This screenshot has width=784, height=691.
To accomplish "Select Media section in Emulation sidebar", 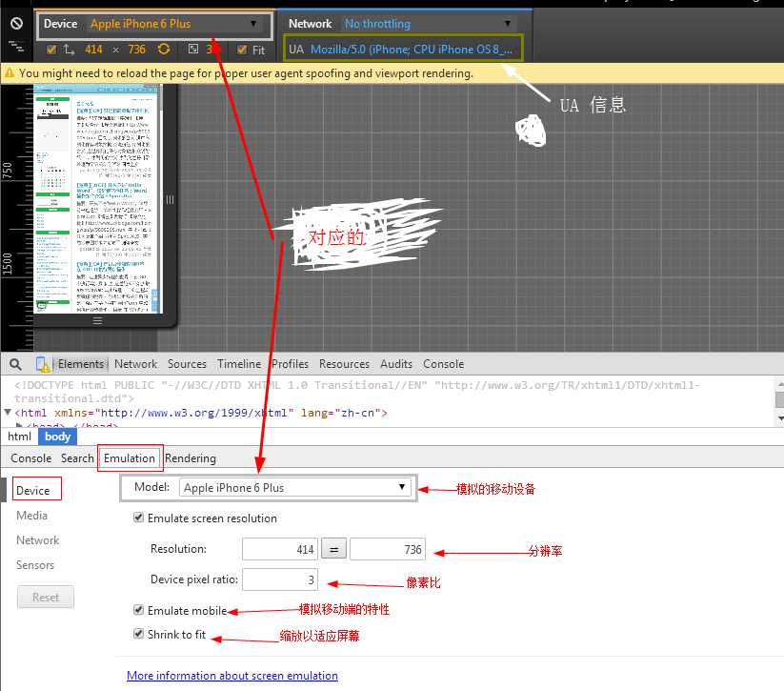I will (x=32, y=515).
